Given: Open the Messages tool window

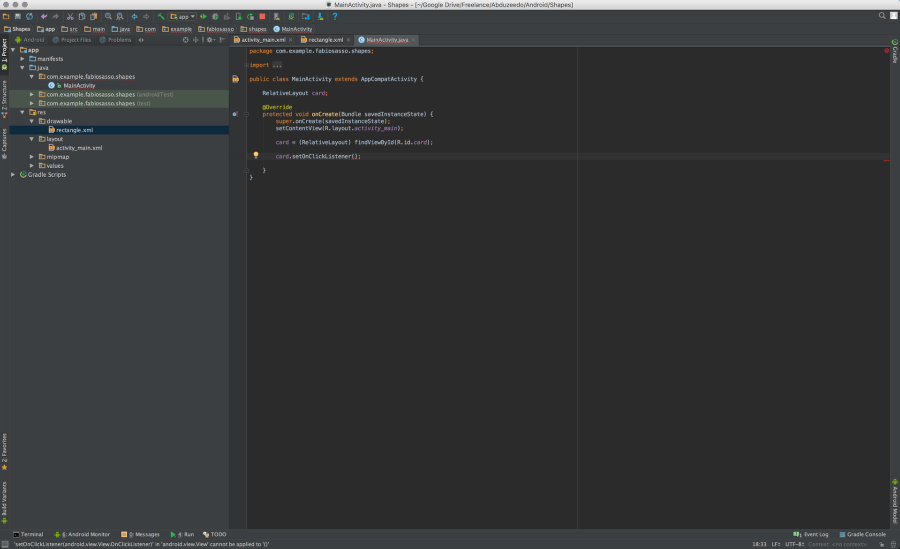Looking at the screenshot, I should [x=141, y=534].
